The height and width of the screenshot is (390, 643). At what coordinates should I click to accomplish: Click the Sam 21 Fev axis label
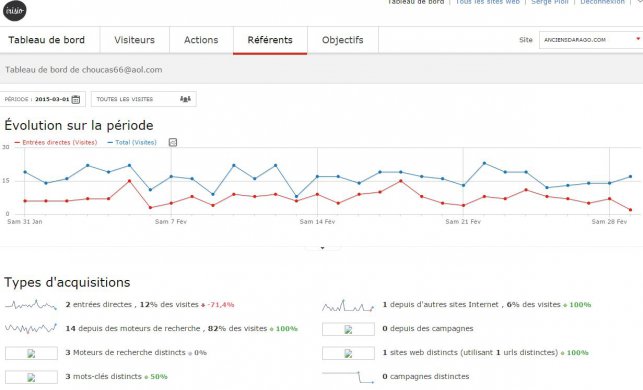pyautogui.click(x=463, y=221)
